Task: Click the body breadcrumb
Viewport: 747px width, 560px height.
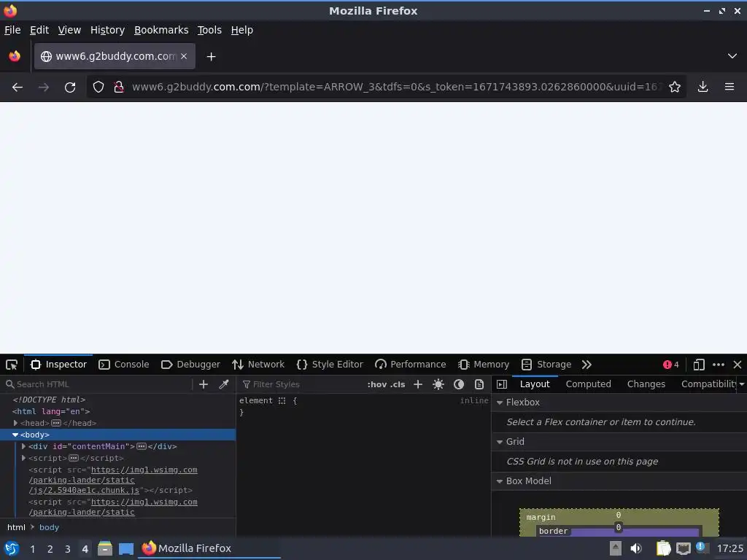Action: click(x=49, y=527)
